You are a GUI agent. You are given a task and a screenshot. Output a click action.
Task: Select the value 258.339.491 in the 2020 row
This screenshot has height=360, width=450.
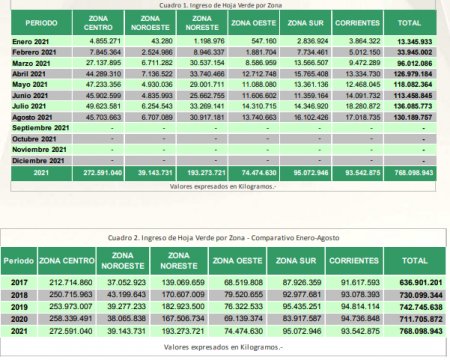tap(71, 318)
